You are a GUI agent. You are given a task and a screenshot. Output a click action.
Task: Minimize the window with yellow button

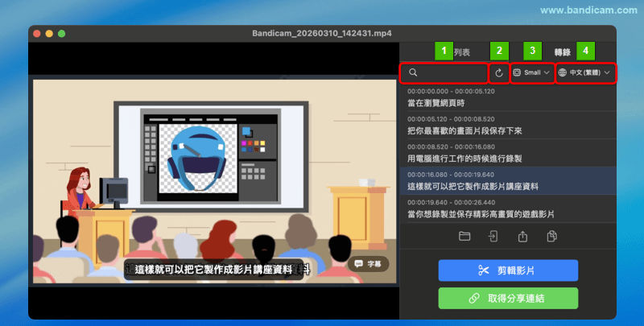[x=49, y=34]
